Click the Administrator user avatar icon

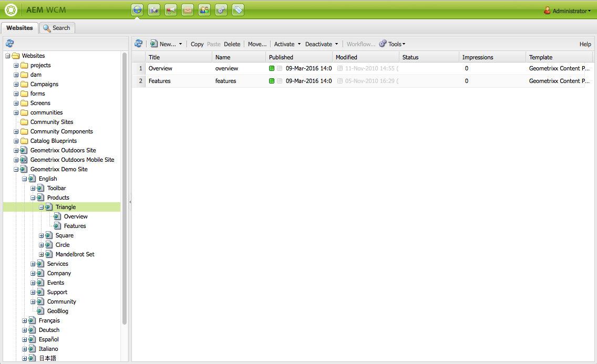[547, 11]
